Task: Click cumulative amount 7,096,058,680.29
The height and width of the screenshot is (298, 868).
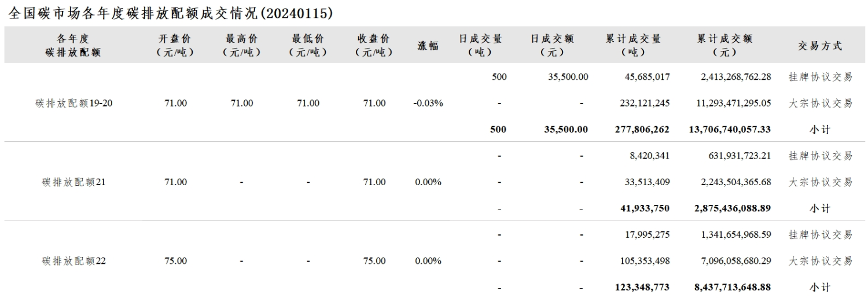Action: (735, 261)
